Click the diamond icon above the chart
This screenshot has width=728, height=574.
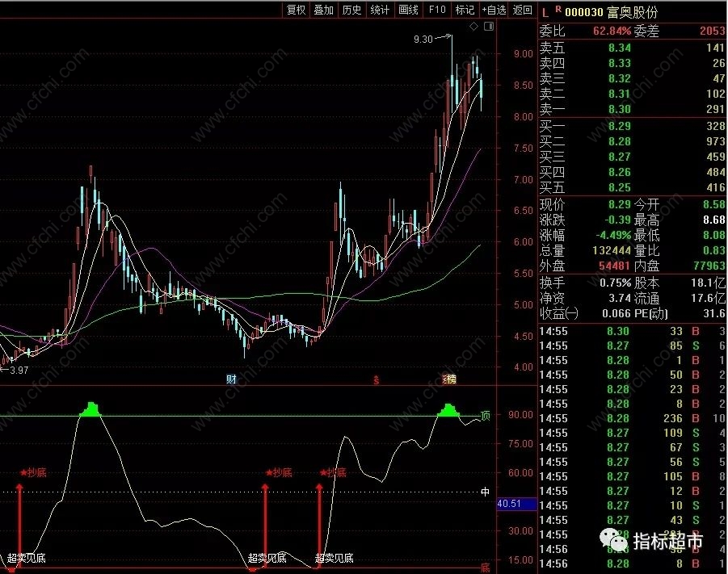pyautogui.click(x=473, y=27)
